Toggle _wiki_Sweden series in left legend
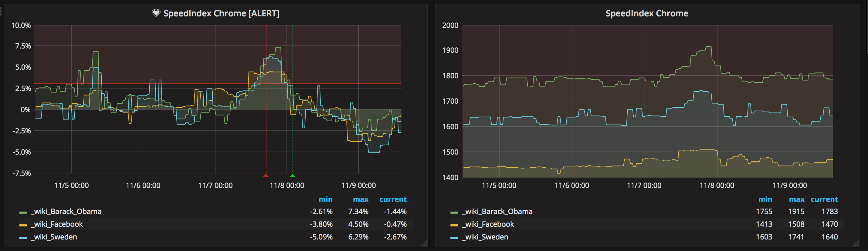 [54, 237]
